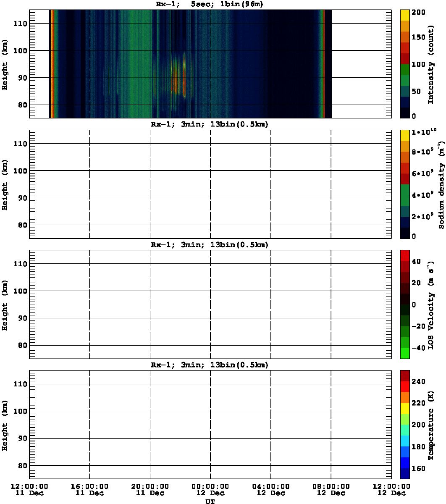Click the "00:00:00 12 Dec" time tick label
This screenshot has height=504, width=446.
point(210,490)
